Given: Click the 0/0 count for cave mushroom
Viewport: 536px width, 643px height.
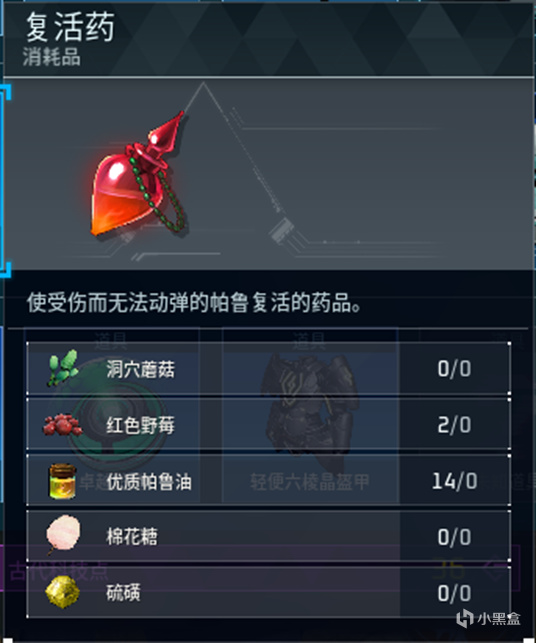Looking at the screenshot, I should [454, 369].
